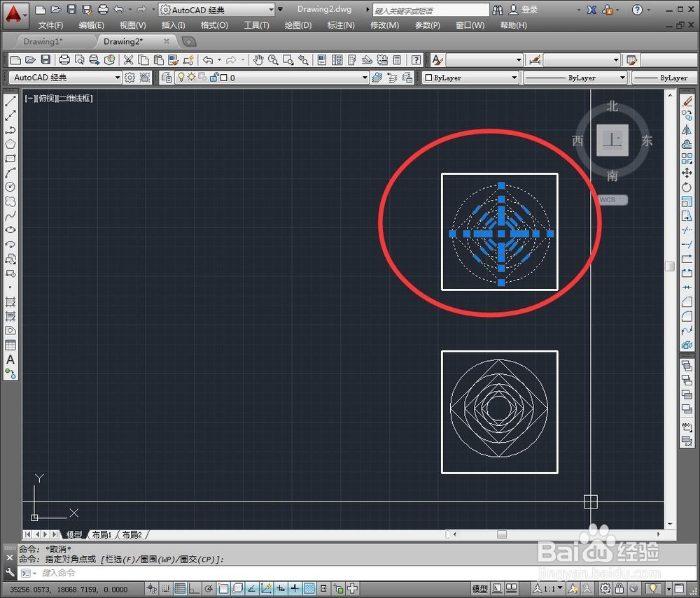This screenshot has height=598, width=700.
Task: Select the Table tool
Action: [x=10, y=345]
